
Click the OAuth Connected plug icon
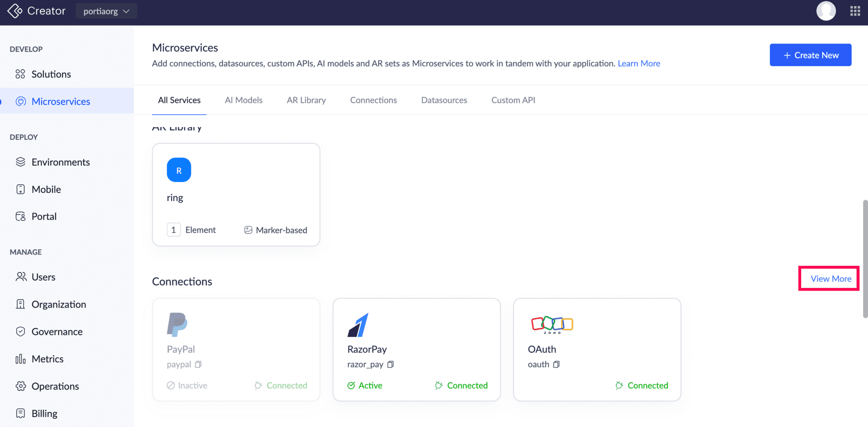[x=619, y=385]
